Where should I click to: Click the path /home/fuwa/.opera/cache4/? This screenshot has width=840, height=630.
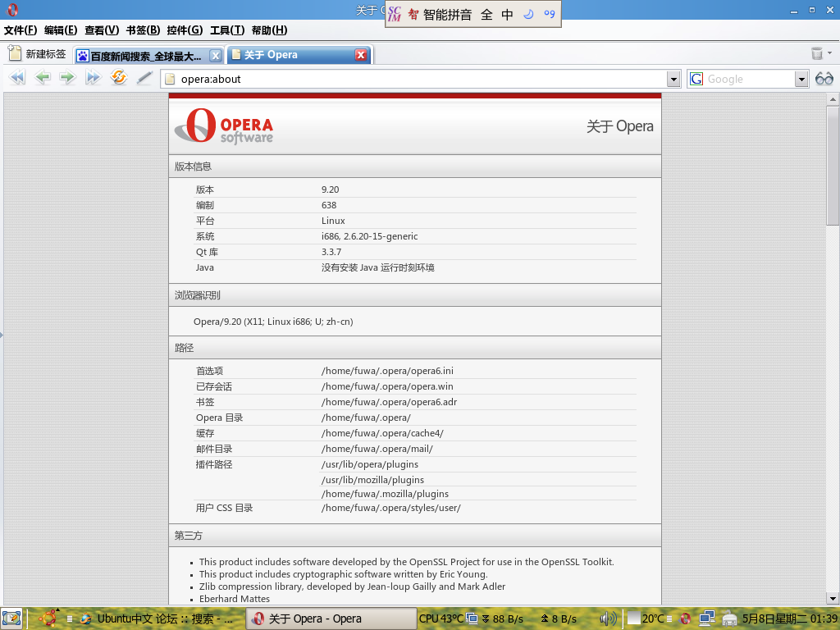point(382,433)
